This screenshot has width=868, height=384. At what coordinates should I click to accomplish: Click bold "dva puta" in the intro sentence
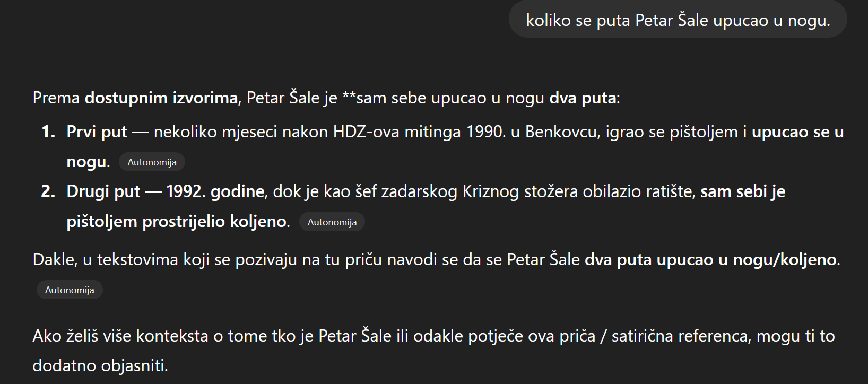click(582, 98)
